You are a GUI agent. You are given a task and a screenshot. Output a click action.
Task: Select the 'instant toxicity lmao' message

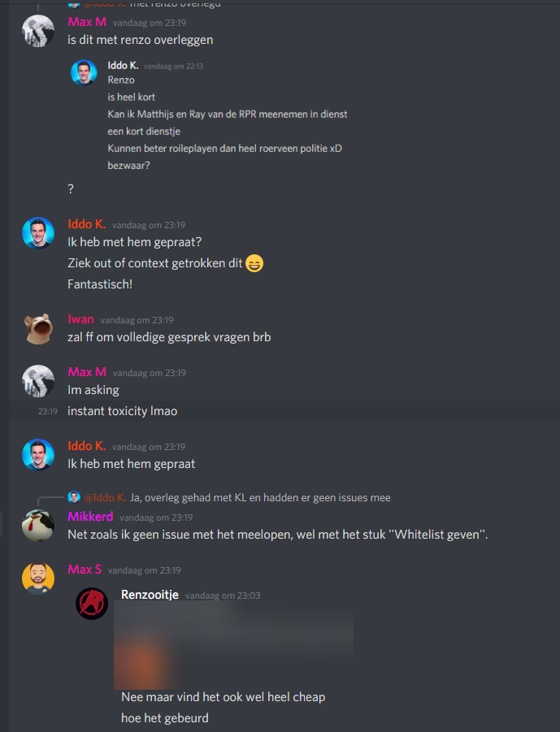[x=284, y=411]
